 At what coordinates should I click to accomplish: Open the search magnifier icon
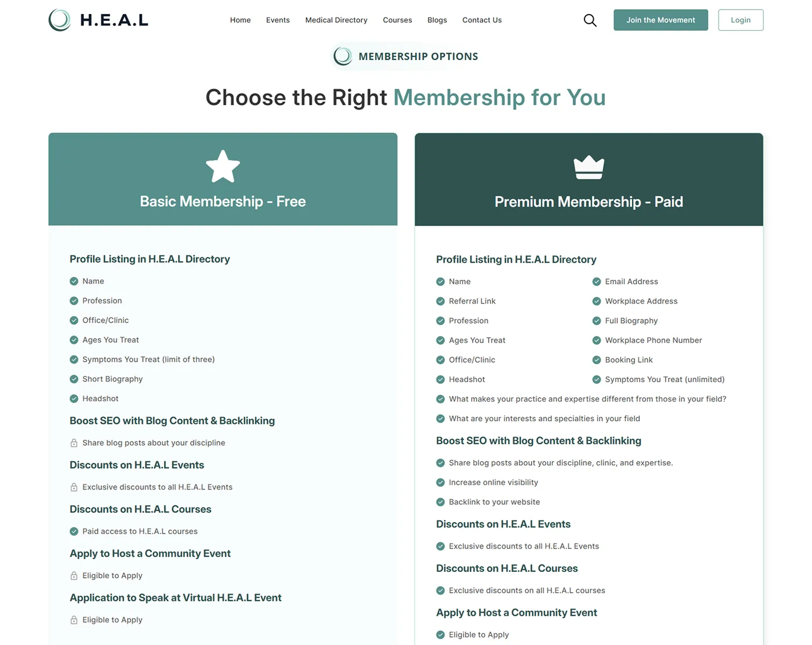tap(590, 20)
